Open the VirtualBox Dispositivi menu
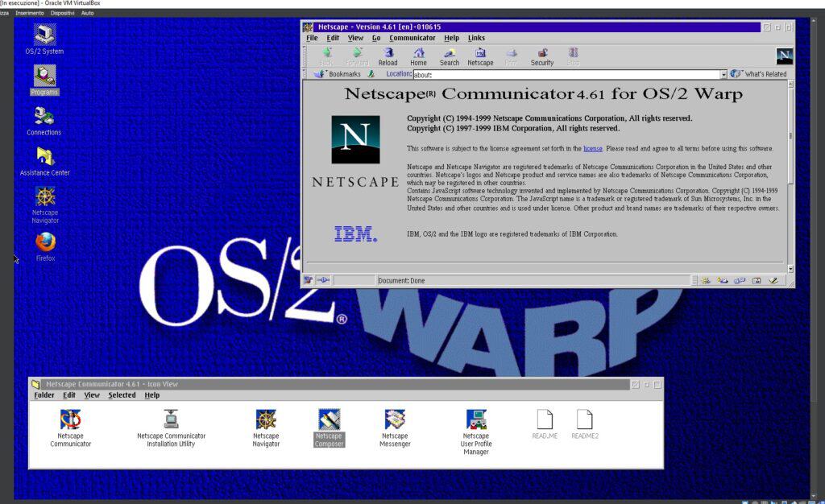825x504 pixels. click(x=62, y=13)
